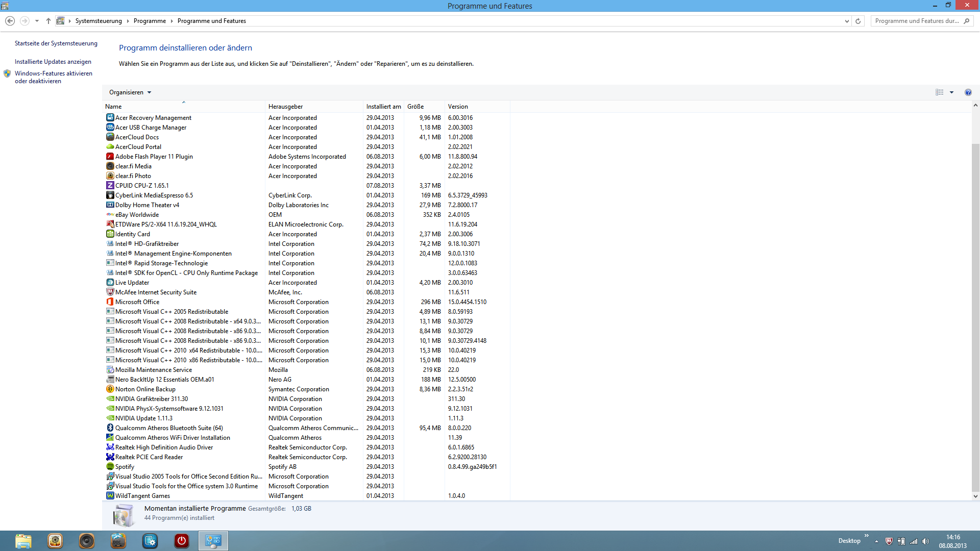The height and width of the screenshot is (551, 980).
Task: Click the list scrollbar down arrow
Action: click(x=975, y=496)
